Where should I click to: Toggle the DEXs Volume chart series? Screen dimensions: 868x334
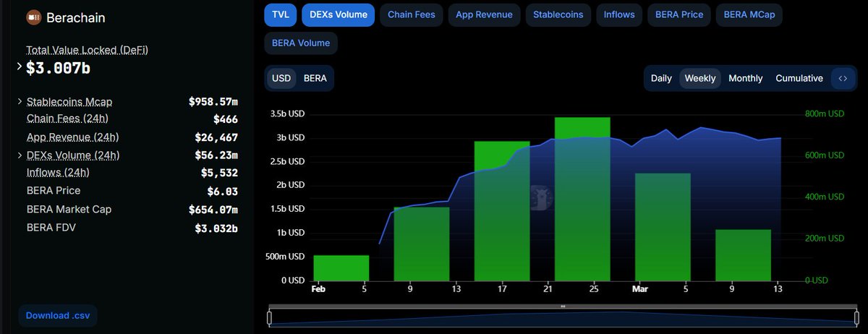[x=338, y=14]
